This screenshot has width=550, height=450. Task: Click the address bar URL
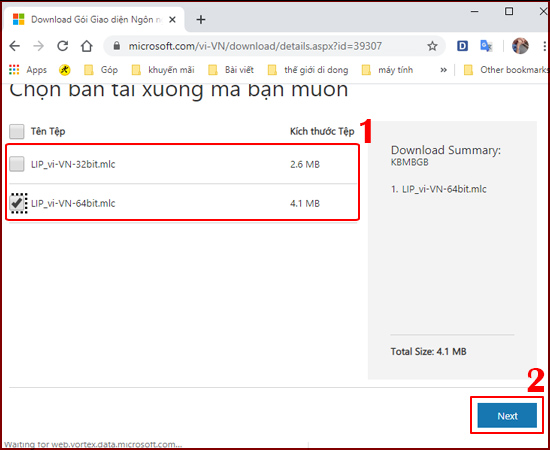coord(255,46)
